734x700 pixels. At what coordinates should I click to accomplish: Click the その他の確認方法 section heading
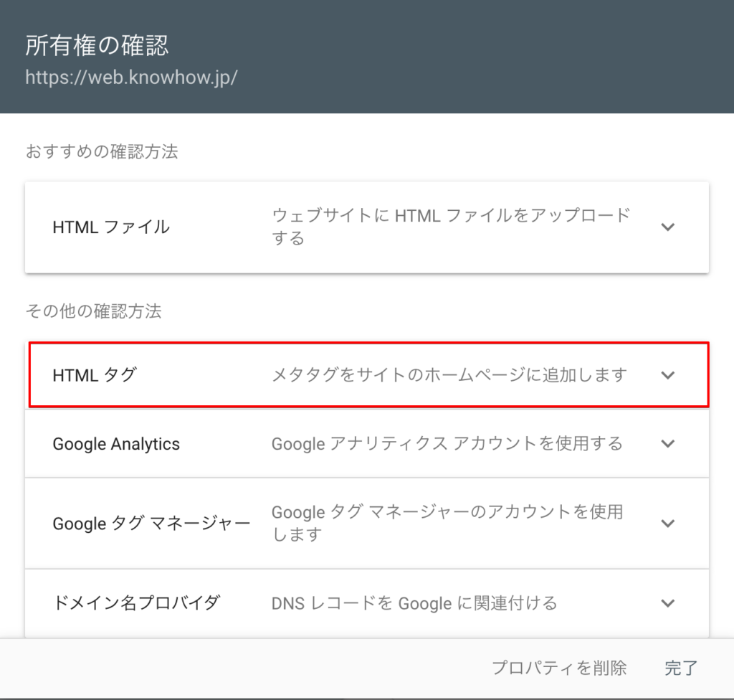coord(94,311)
